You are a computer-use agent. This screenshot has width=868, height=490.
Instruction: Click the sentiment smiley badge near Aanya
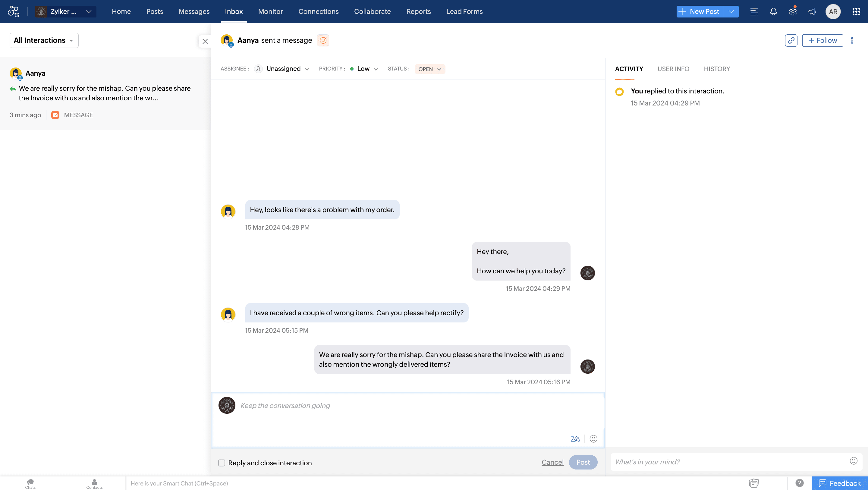pyautogui.click(x=323, y=40)
